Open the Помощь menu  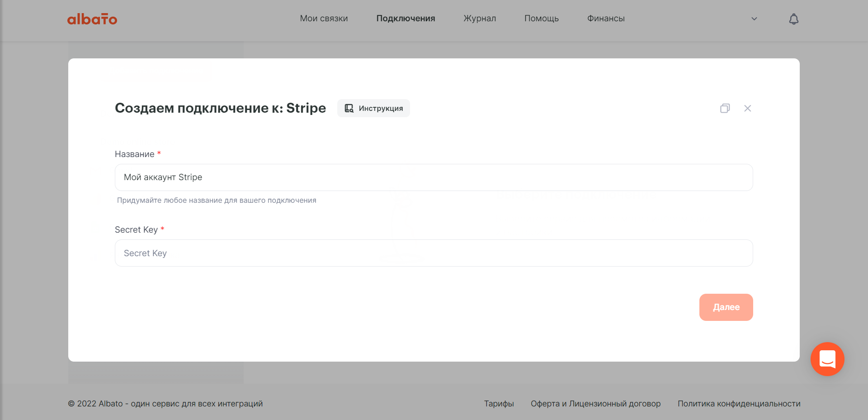click(x=542, y=19)
